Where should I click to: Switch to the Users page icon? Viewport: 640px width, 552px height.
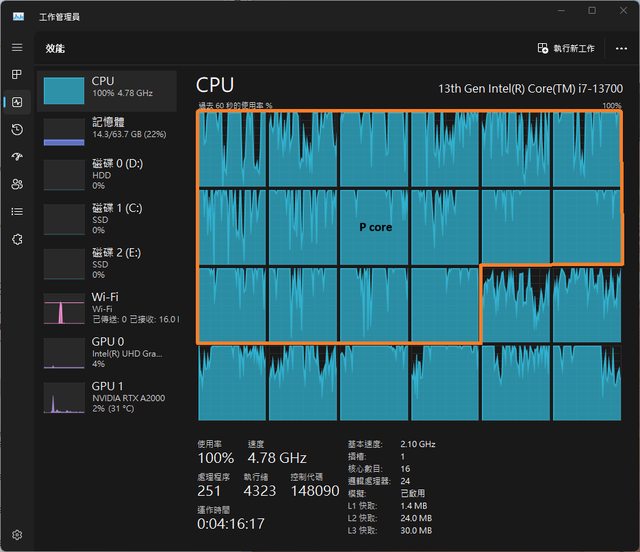pos(17,184)
